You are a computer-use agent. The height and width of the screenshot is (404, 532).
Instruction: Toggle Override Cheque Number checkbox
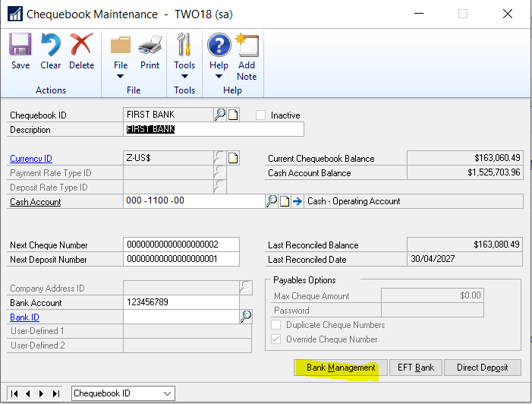[x=276, y=339]
